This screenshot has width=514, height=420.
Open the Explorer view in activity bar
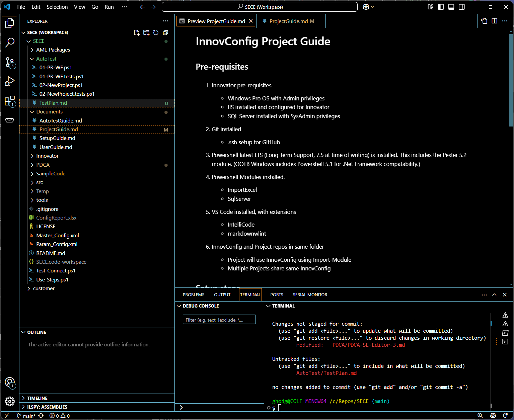(10, 23)
